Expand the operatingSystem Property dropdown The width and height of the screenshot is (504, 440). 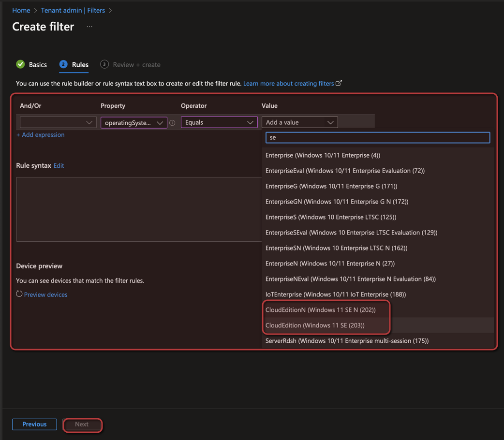click(133, 123)
